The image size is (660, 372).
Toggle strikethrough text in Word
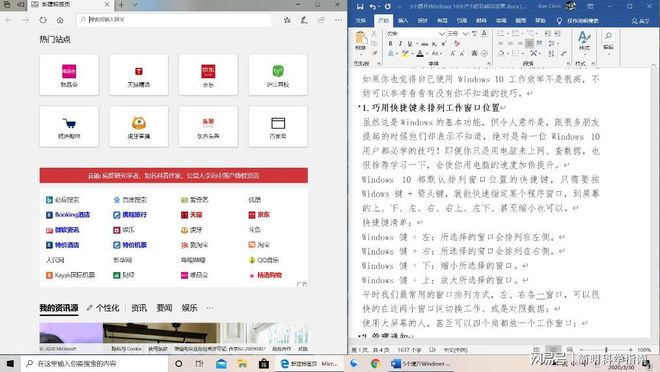click(x=425, y=43)
